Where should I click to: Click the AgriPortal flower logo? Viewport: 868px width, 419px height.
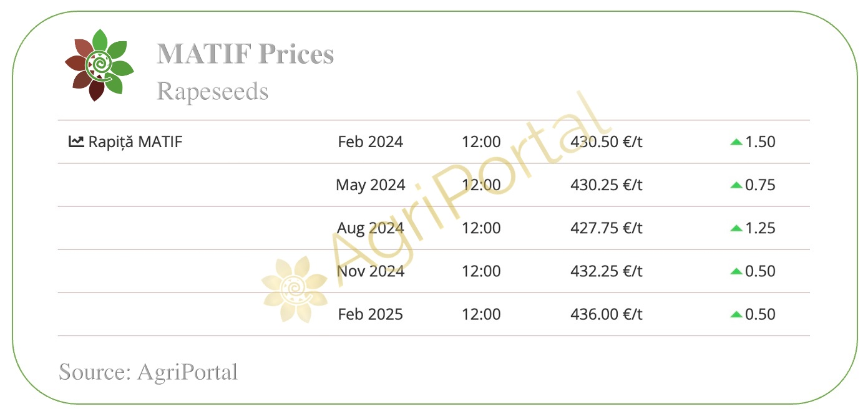point(99,65)
